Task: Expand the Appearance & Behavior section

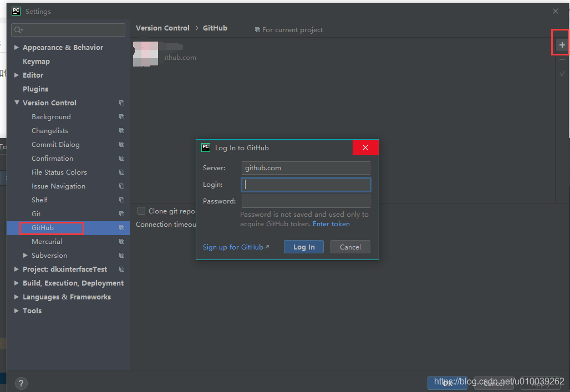Action: 16,47
